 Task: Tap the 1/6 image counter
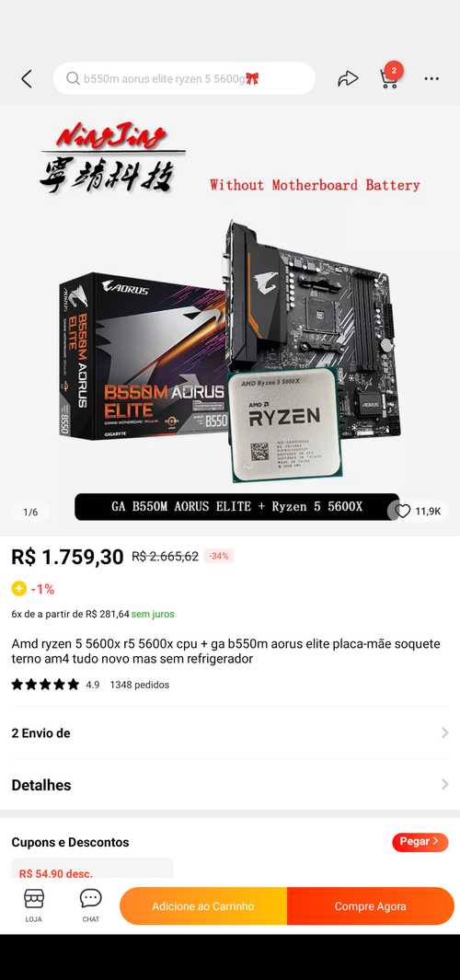click(x=30, y=512)
